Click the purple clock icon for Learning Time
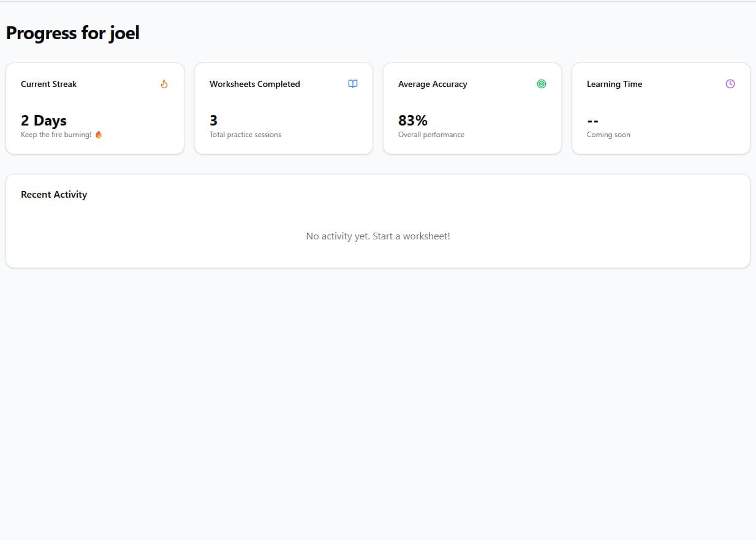756x540 pixels. (x=730, y=84)
